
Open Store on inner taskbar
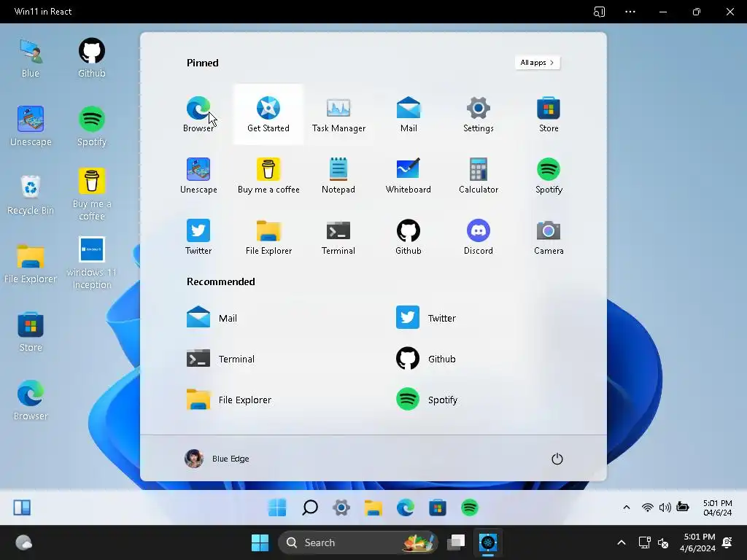point(438,507)
